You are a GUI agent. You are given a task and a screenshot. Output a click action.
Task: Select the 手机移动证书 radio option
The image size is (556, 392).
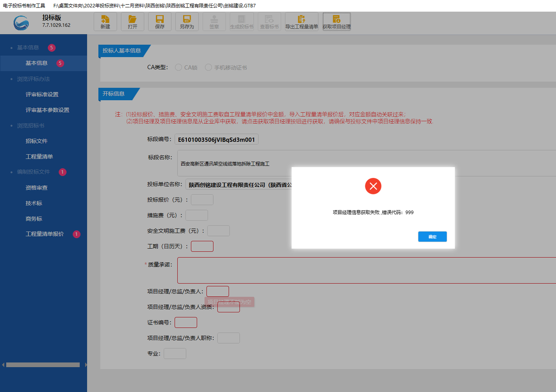[208, 67]
